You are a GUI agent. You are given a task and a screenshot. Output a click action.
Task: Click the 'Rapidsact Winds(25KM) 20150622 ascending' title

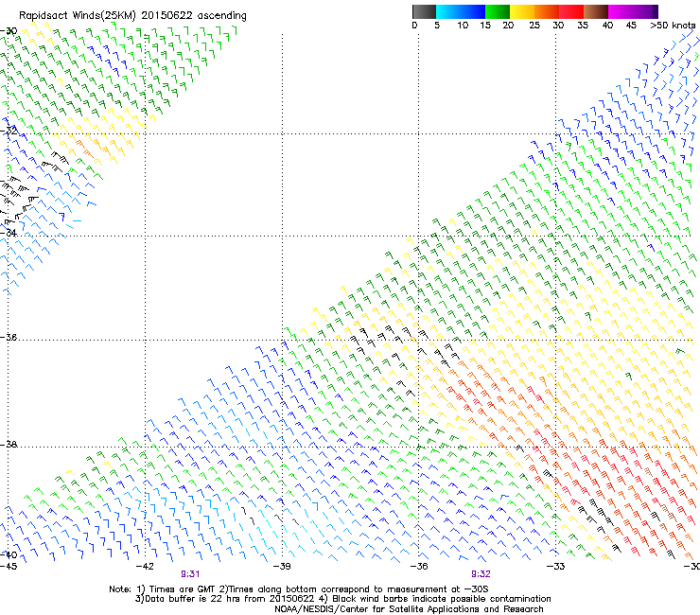click(132, 16)
